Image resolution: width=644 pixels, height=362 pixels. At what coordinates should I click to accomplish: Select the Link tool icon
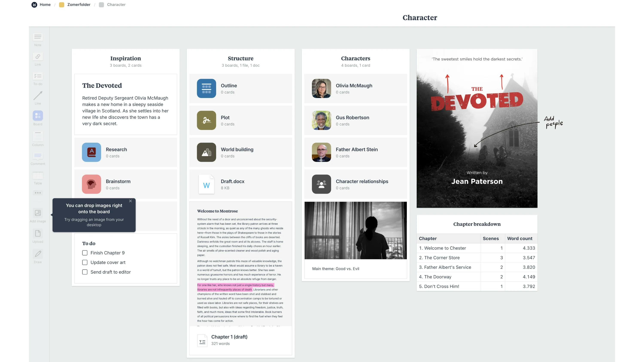pyautogui.click(x=38, y=57)
